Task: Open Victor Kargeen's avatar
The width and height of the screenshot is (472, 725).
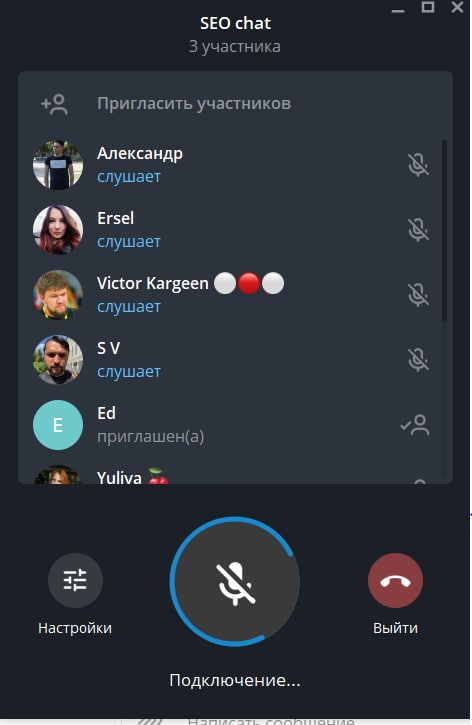Action: (58, 295)
